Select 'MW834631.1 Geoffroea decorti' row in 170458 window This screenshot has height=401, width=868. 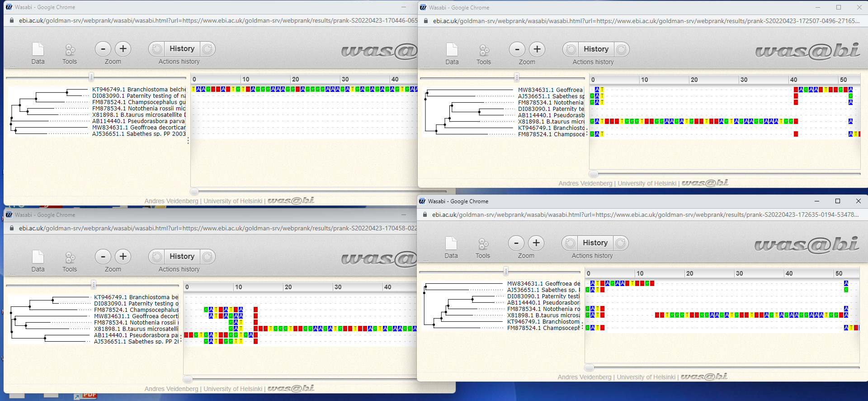(x=136, y=316)
